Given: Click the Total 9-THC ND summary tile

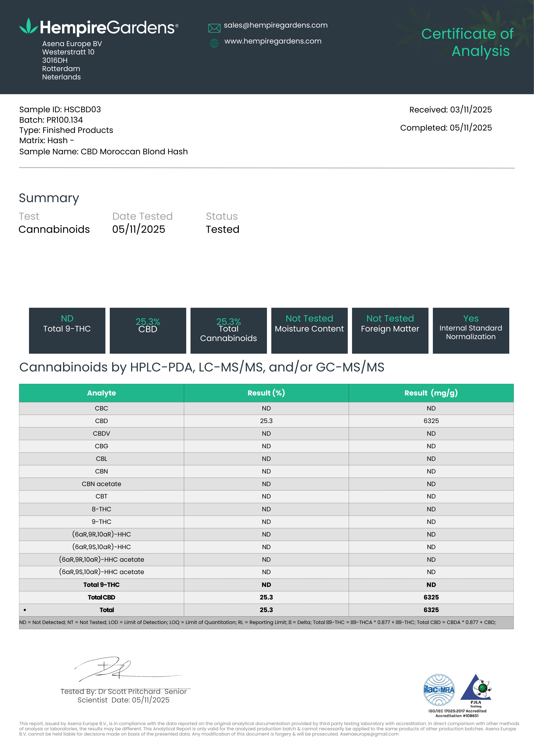Looking at the screenshot, I should [x=67, y=330].
